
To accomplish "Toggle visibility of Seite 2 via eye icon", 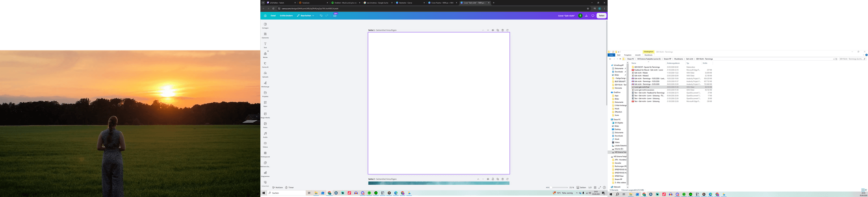I will (488, 179).
